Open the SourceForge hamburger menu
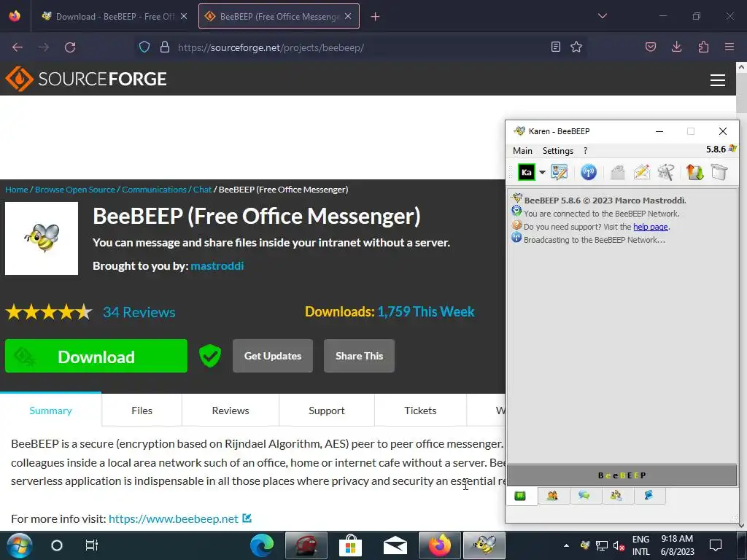The height and width of the screenshot is (560, 747). point(718,80)
